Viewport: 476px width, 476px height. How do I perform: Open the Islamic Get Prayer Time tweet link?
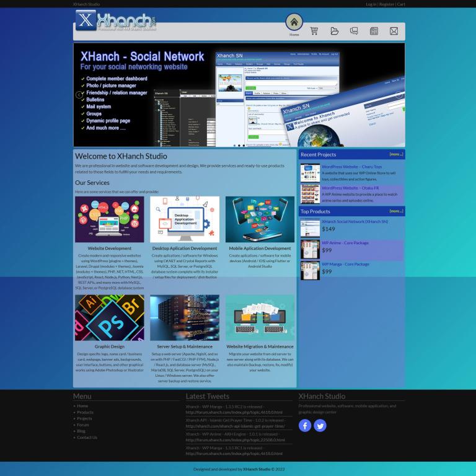coord(236,426)
